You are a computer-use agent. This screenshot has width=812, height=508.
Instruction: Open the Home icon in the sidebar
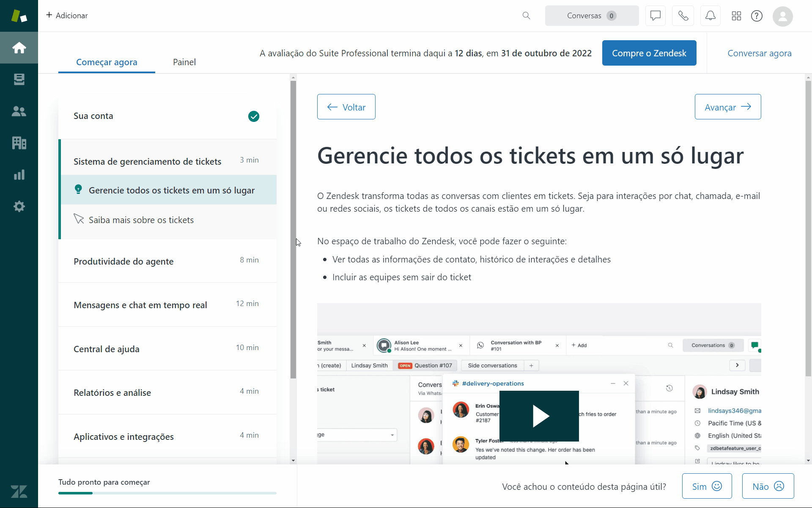pos(19,47)
